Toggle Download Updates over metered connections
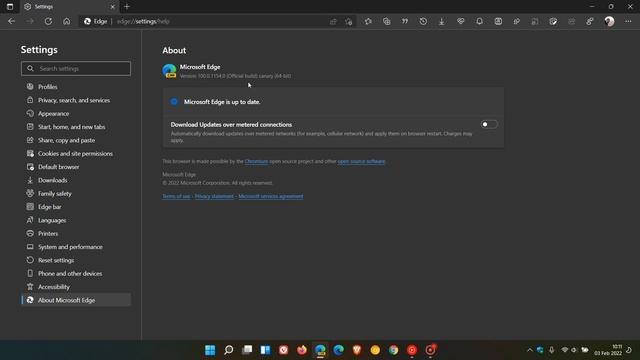The height and width of the screenshot is (360, 640). [x=489, y=124]
